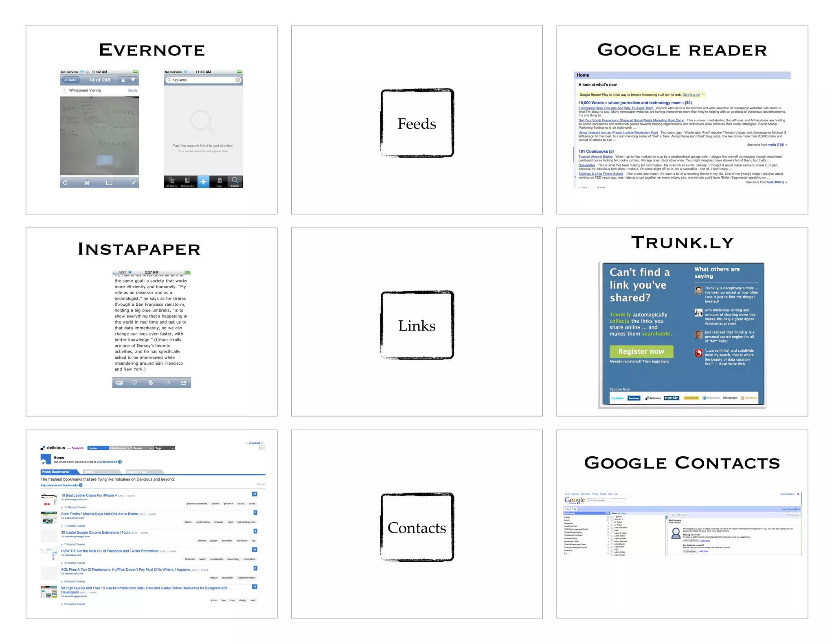Tap the KipCamp search field
This screenshot has height=644, width=834.
point(203,80)
